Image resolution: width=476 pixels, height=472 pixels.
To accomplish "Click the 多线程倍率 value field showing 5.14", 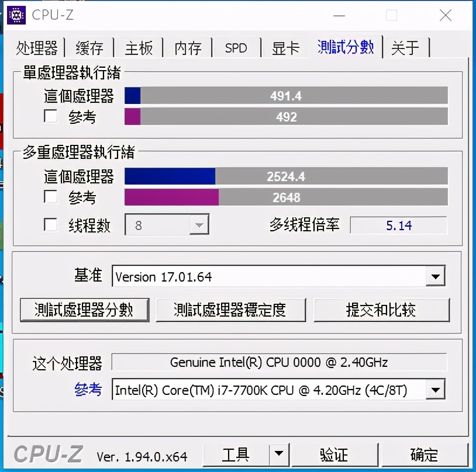I will pos(398,226).
